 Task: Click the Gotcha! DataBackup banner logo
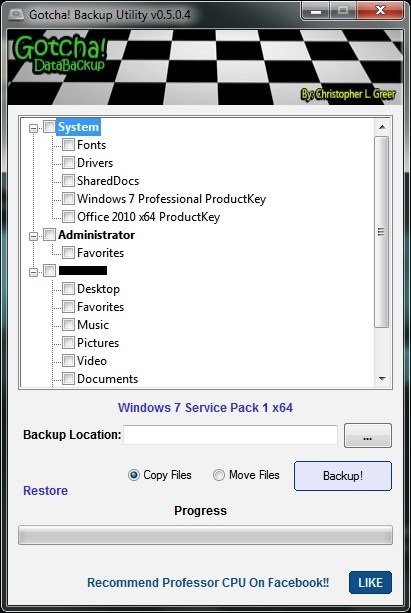coord(61,55)
